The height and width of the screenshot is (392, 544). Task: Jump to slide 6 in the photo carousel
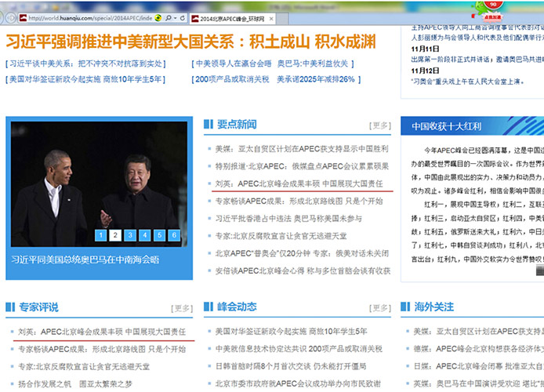(176, 234)
